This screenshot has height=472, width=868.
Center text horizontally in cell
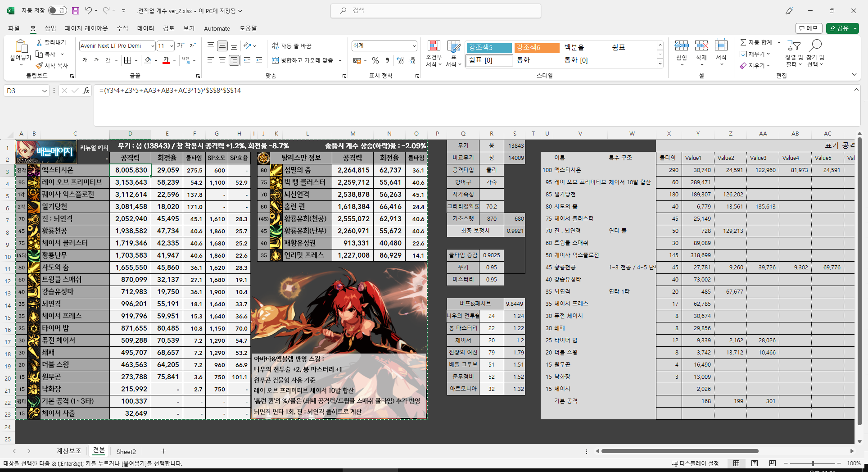222,60
